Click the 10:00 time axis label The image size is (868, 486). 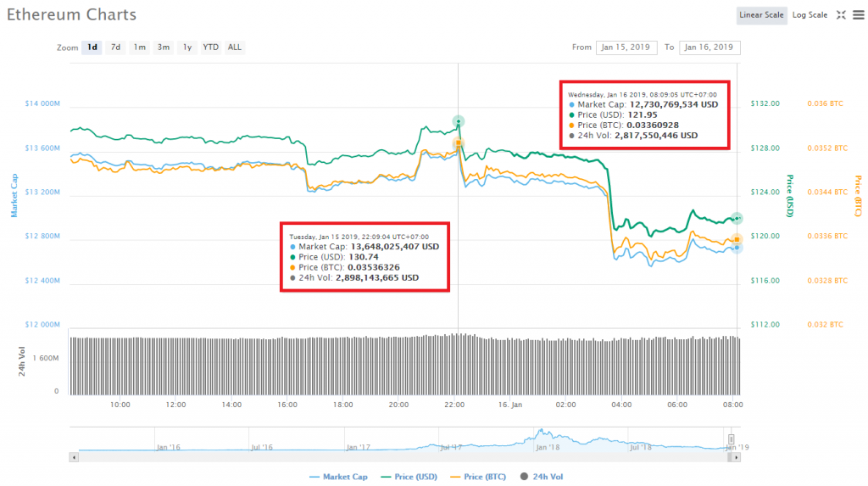[120, 405]
